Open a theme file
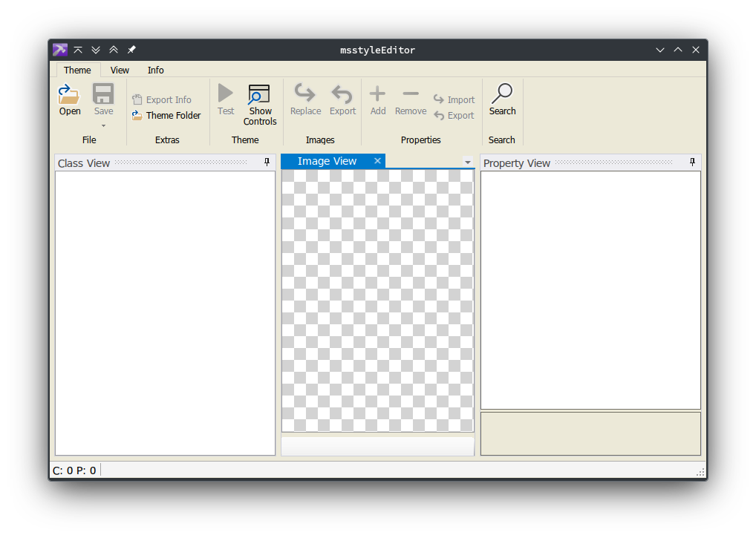Image resolution: width=756 pixels, height=538 pixels. (x=69, y=100)
